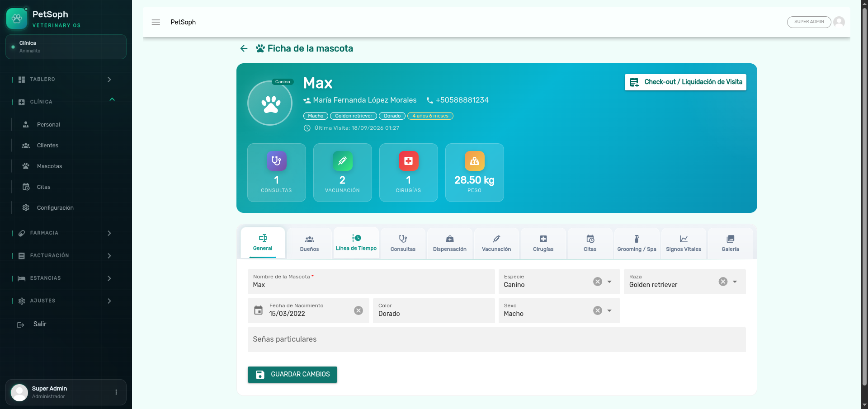
Task: Click the Golden retriever tag chip
Action: point(354,116)
